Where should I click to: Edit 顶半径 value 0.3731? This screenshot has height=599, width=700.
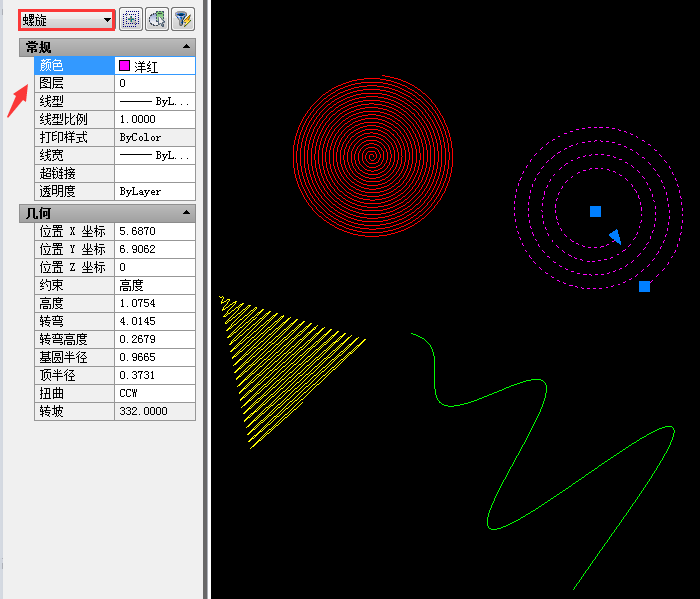155,375
